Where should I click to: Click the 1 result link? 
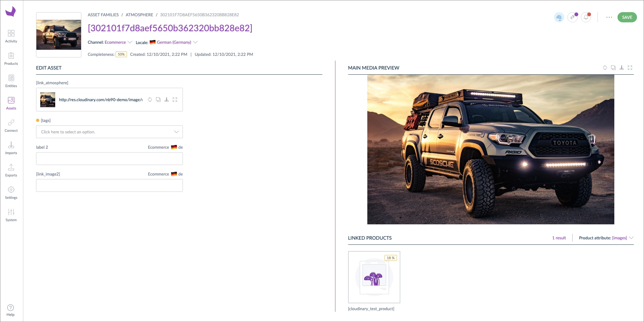click(559, 238)
